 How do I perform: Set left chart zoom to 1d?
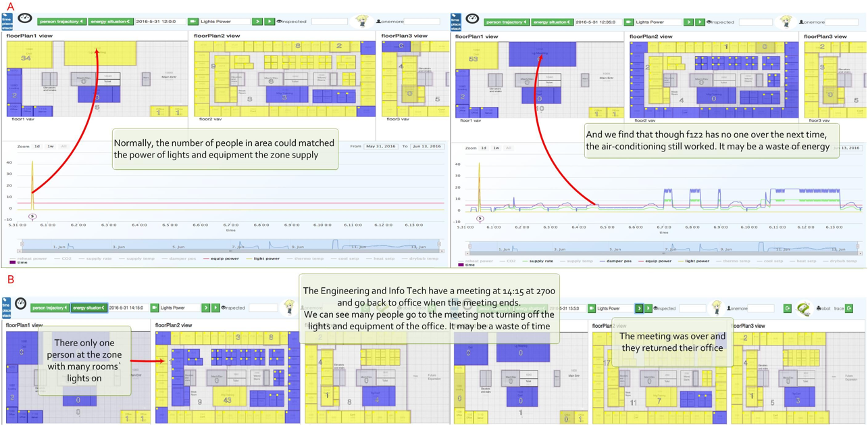(38, 146)
